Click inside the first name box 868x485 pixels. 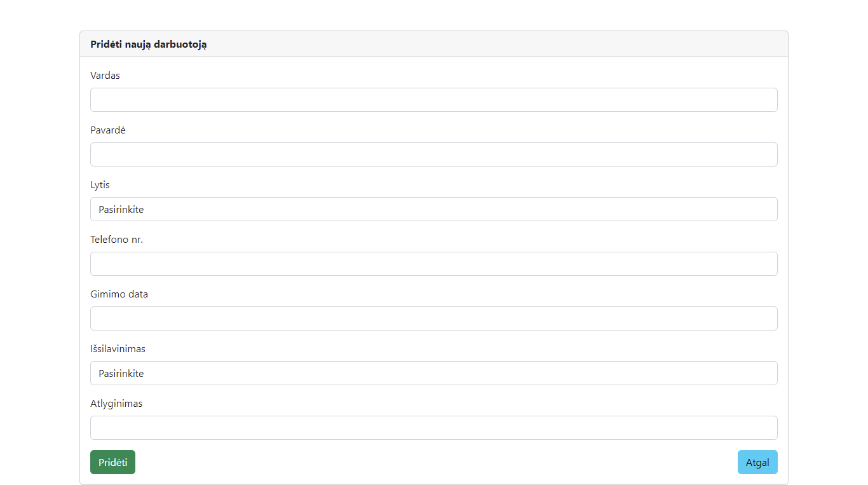pos(434,100)
